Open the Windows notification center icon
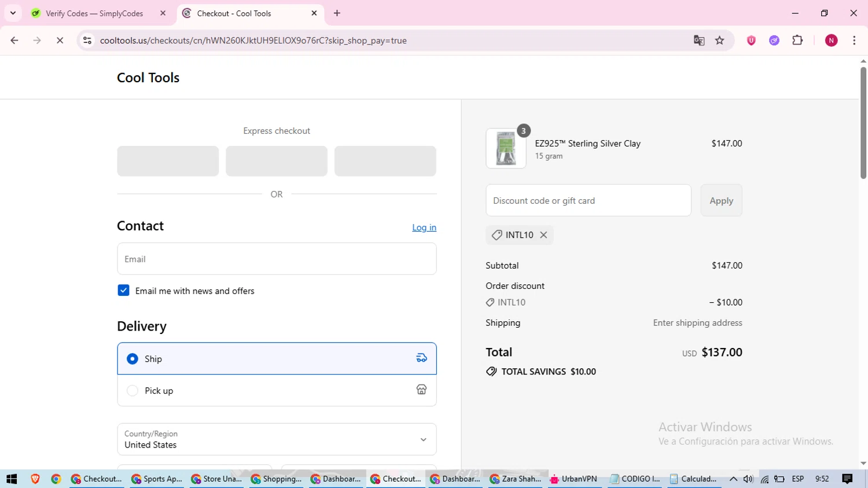Image resolution: width=868 pixels, height=488 pixels. tap(848, 479)
